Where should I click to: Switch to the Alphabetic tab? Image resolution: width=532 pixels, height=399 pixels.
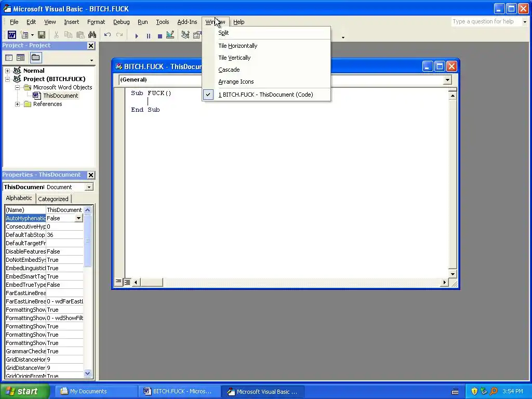19,198
